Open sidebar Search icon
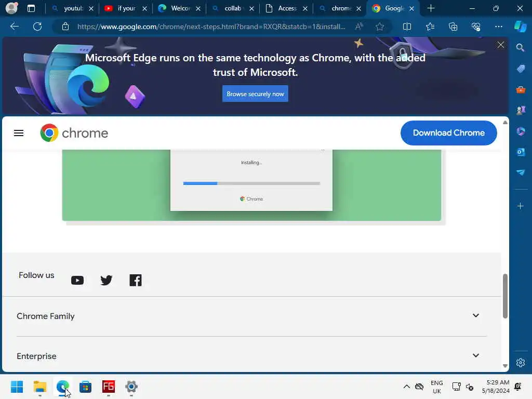The image size is (532, 399). [x=520, y=47]
